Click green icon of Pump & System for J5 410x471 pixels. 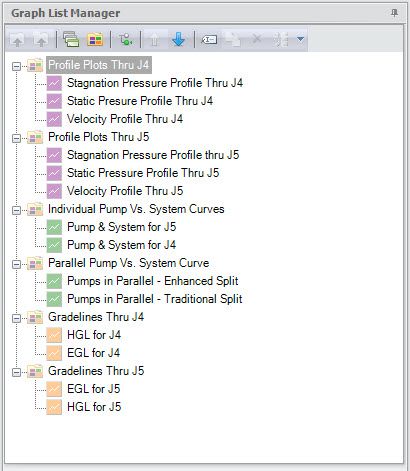54,227
